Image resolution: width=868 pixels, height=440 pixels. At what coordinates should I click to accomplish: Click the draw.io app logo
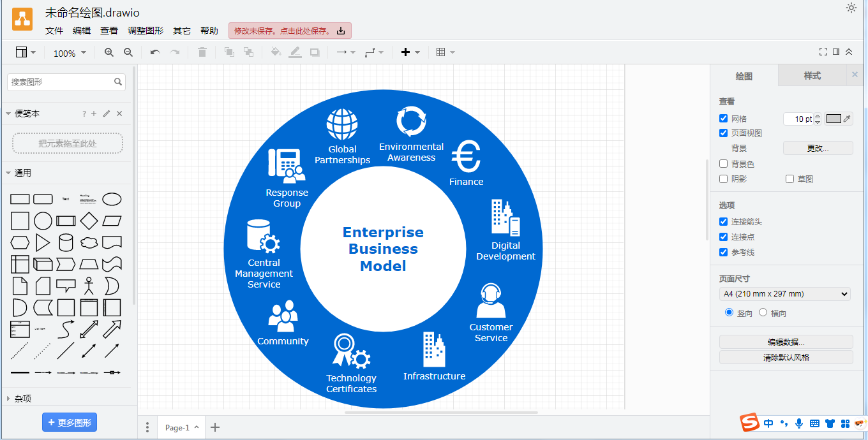[22, 19]
